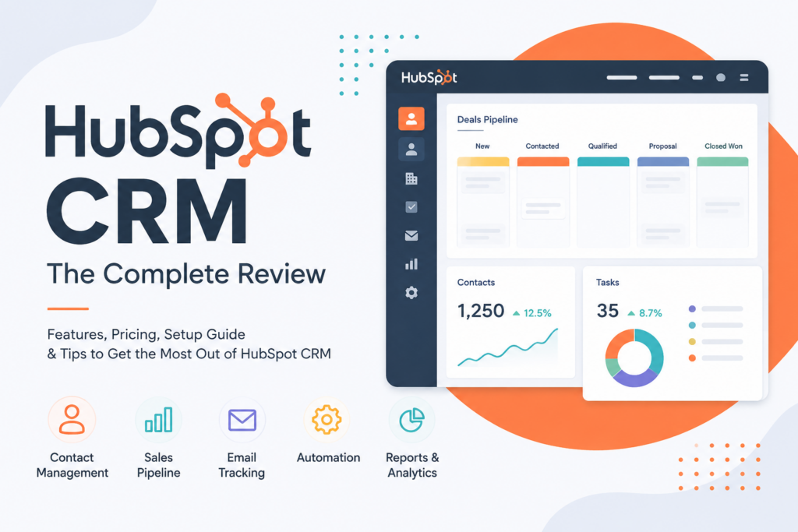The height and width of the screenshot is (532, 798).
Task: Click the second header navigation bar placeholder
Action: pyautogui.click(x=664, y=77)
